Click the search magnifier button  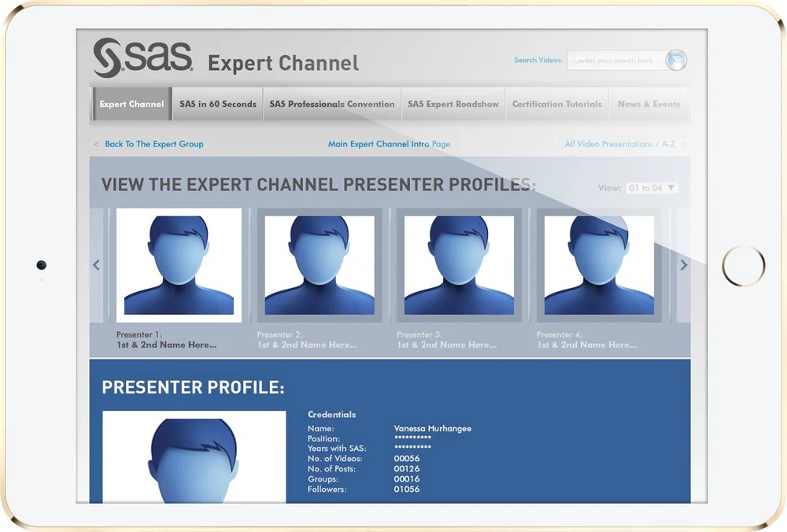(x=675, y=61)
